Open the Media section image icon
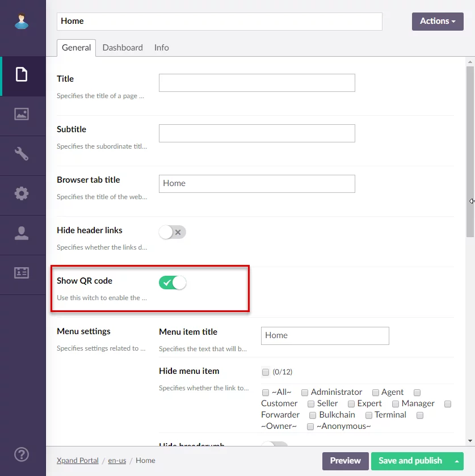 tap(22, 114)
